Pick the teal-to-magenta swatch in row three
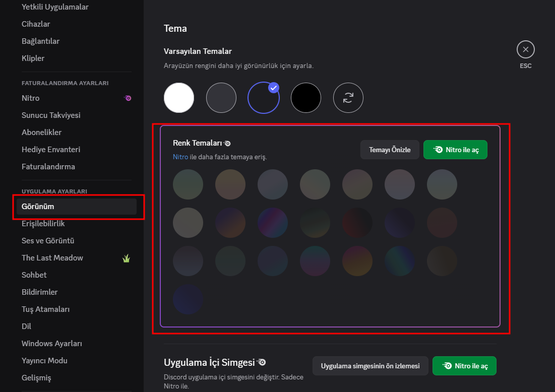 [315, 260]
